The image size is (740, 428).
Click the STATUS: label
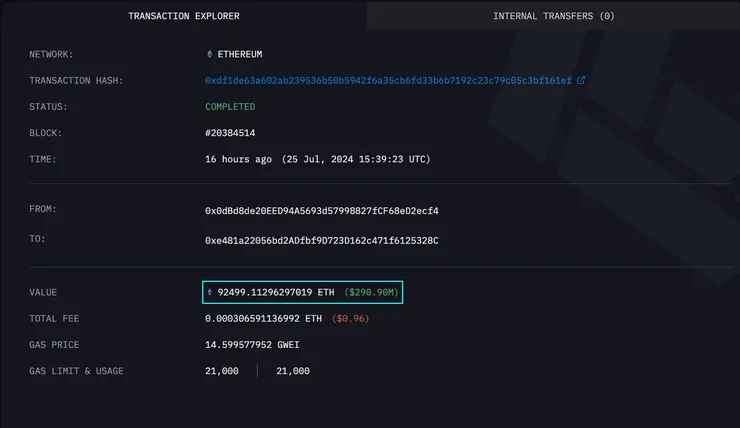click(48, 107)
